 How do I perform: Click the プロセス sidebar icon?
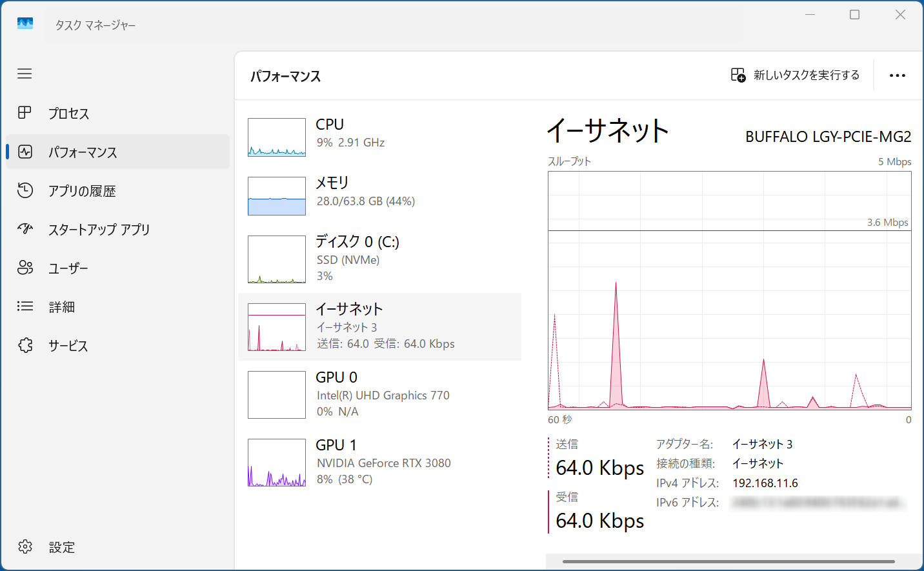(x=25, y=113)
